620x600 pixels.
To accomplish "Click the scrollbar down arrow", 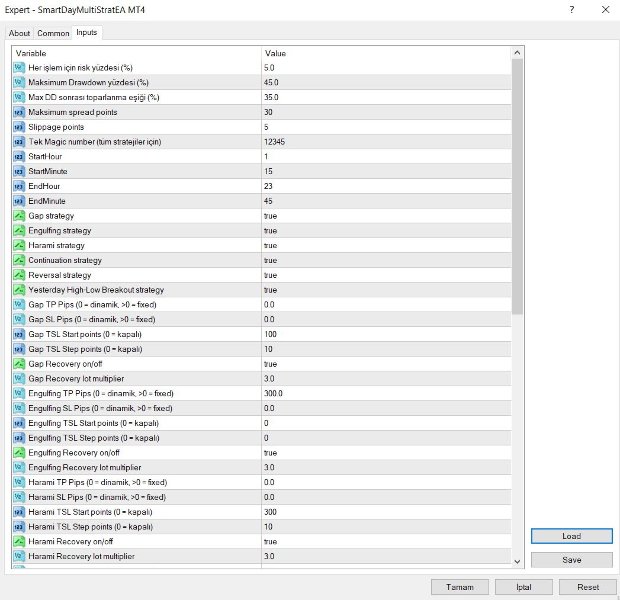I will (x=517, y=562).
